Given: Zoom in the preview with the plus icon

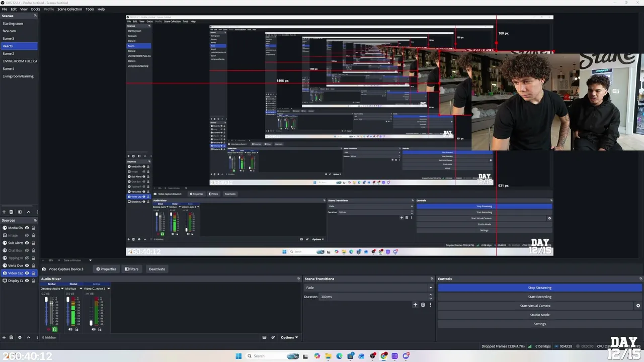Looking at the screenshot, I should pyautogui.click(x=59, y=260).
